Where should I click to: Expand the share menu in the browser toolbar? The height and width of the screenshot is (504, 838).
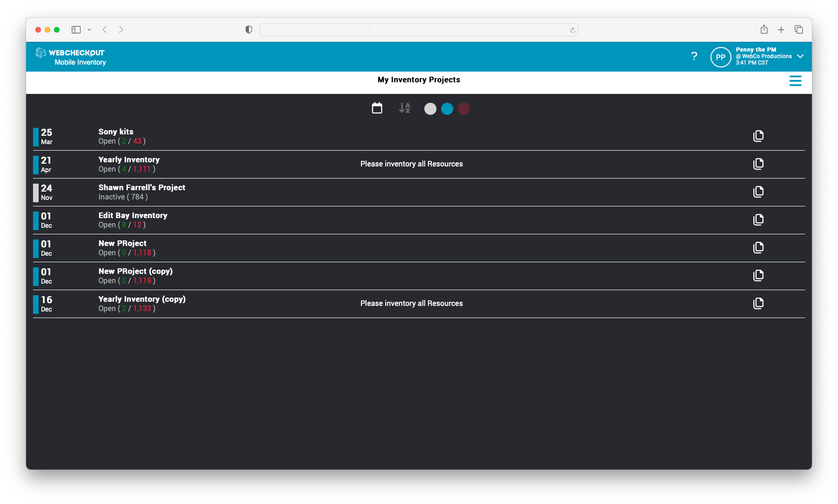tap(764, 29)
